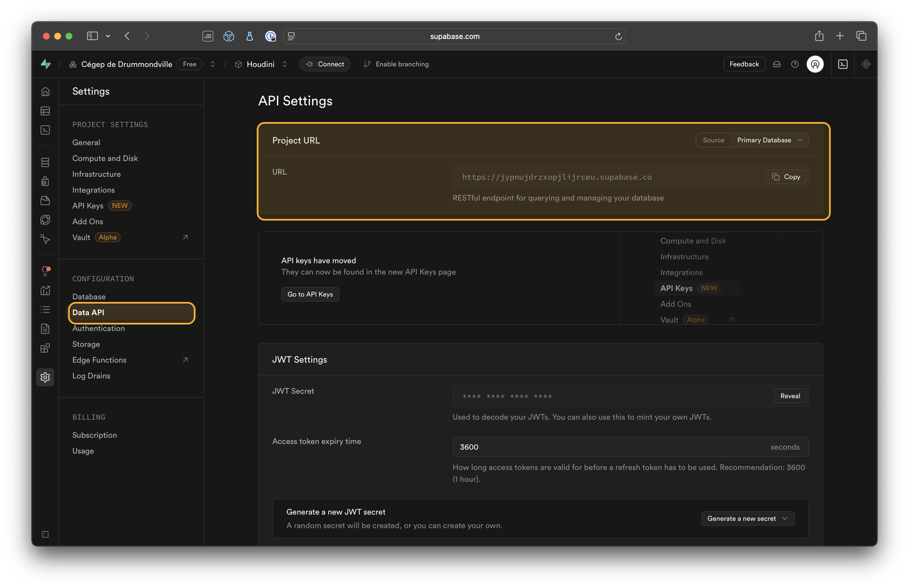Reload the page in address bar

[618, 36]
